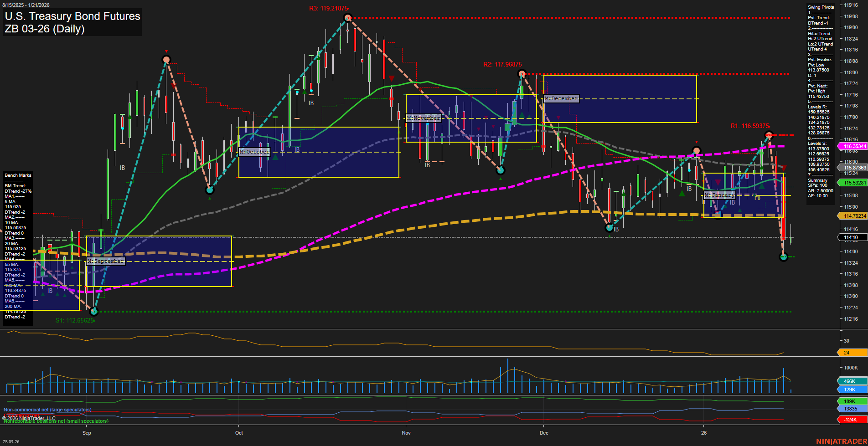Toggle the Commercial net legend line
868x446 pixels.
(x=21, y=415)
